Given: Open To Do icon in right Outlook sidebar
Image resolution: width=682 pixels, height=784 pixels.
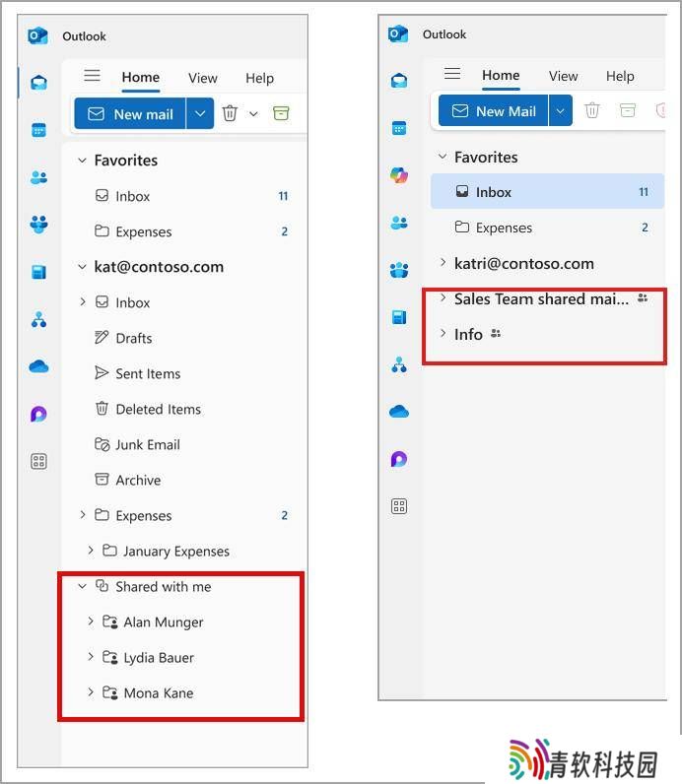Looking at the screenshot, I should [x=399, y=317].
